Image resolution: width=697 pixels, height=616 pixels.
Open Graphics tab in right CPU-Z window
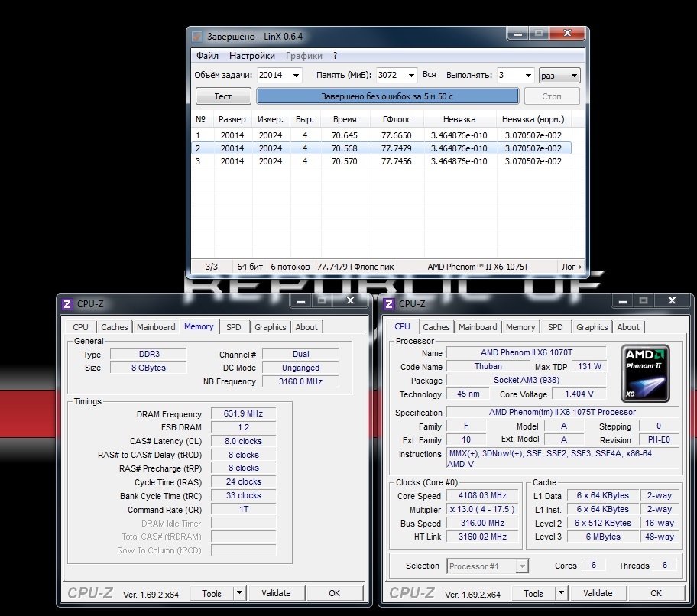(x=592, y=327)
